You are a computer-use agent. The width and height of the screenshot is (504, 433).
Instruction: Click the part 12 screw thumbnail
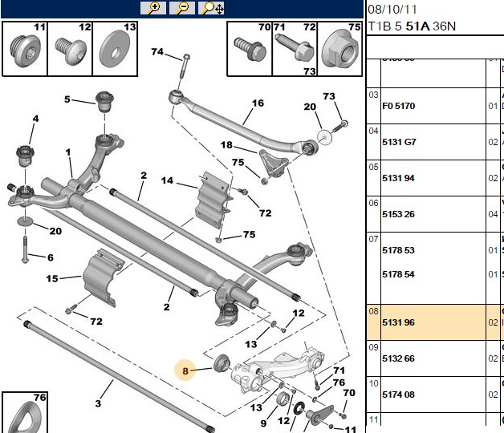pyautogui.click(x=70, y=49)
